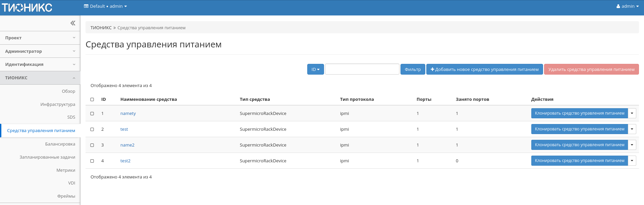Go to Инфраструктура in sidebar
644x205 pixels.
click(x=58, y=105)
